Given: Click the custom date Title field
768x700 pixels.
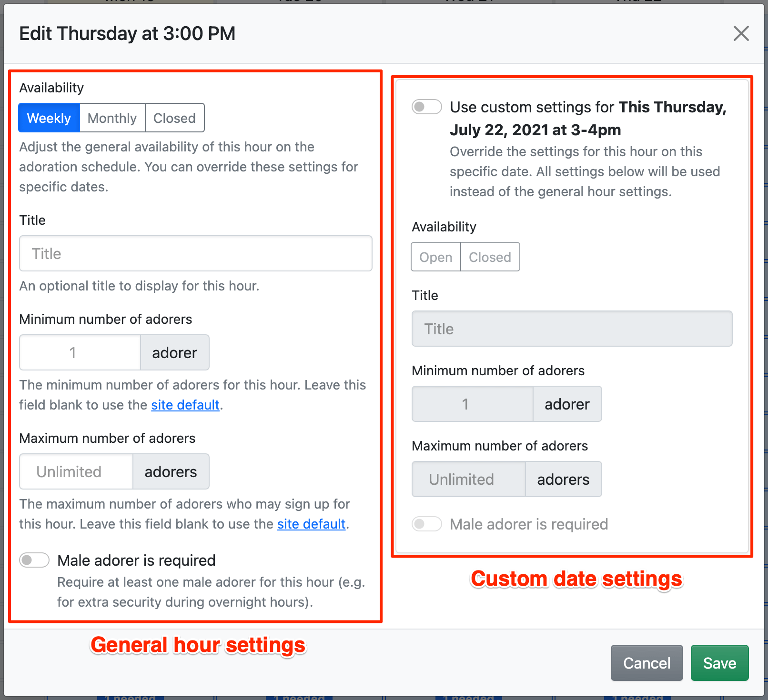Looking at the screenshot, I should 572,329.
